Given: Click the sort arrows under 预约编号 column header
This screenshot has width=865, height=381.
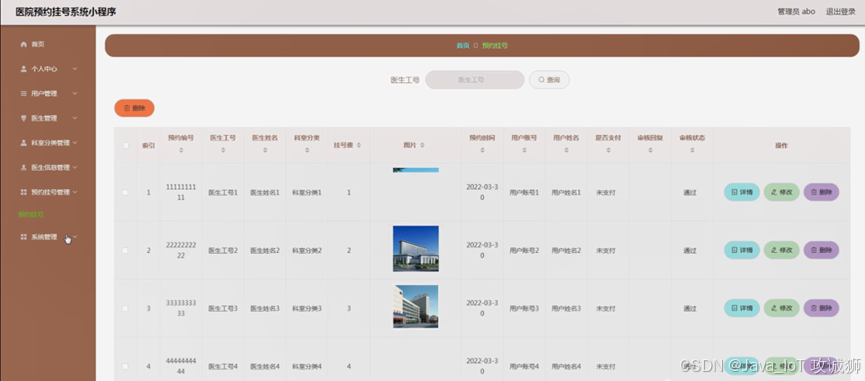Looking at the screenshot, I should (181, 150).
